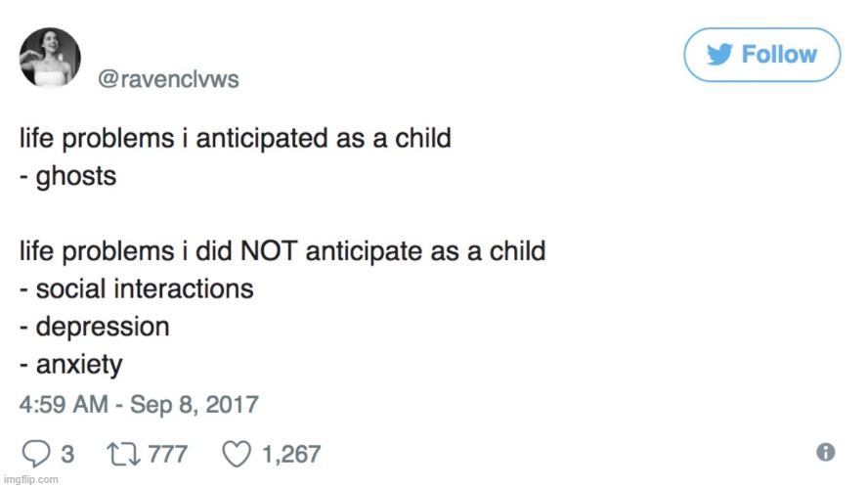Screen dimensions: 868x488
Task: Open the @ravenclvws profile avatar
Action: click(x=50, y=58)
